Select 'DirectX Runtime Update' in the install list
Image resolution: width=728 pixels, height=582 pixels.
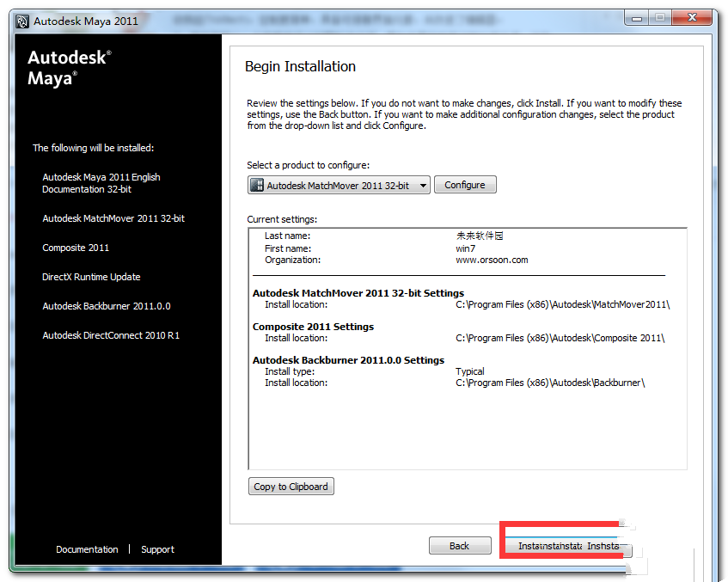tap(91, 277)
